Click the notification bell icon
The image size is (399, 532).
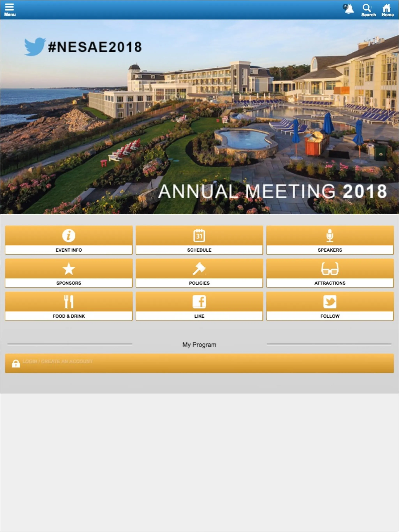tap(349, 8)
